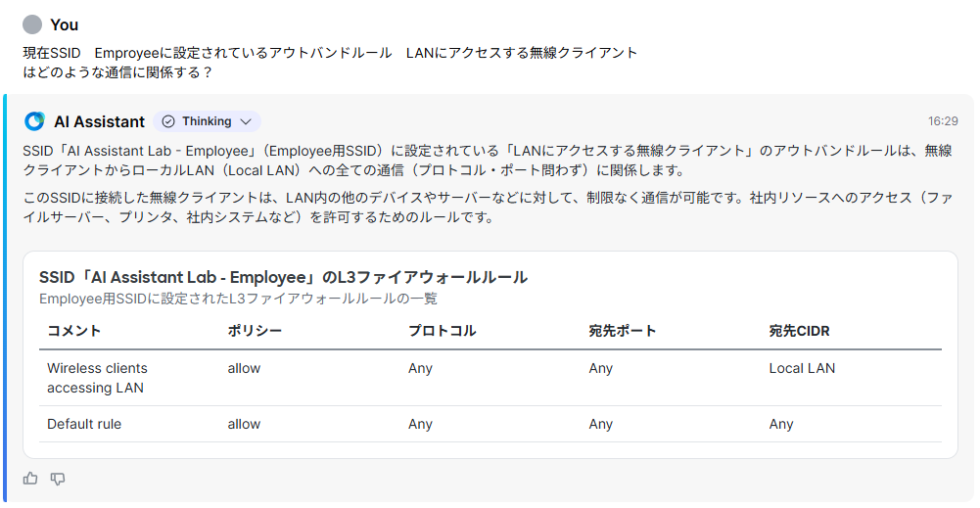The image size is (980, 508).
Task: Click the checkmark icon inside the Thinking pill
Action: click(x=168, y=121)
